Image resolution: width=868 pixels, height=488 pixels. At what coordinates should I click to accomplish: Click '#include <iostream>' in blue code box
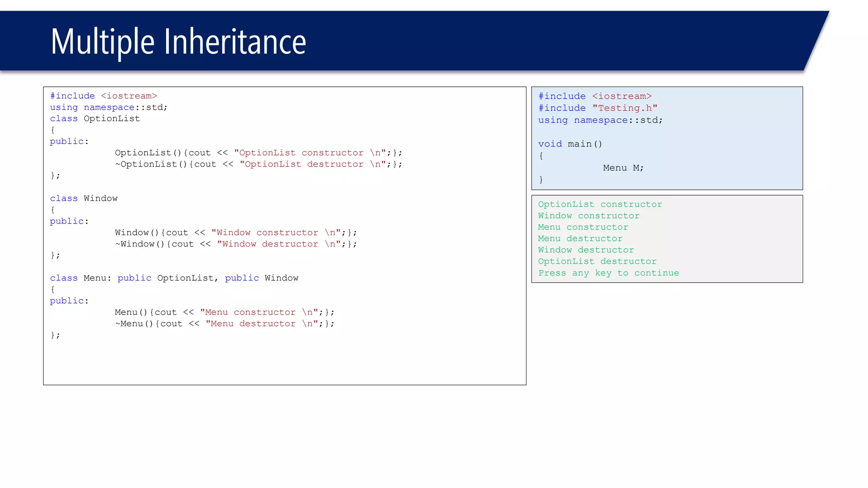pos(595,97)
